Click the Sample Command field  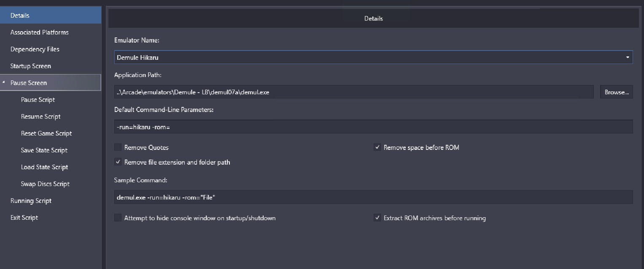point(373,197)
